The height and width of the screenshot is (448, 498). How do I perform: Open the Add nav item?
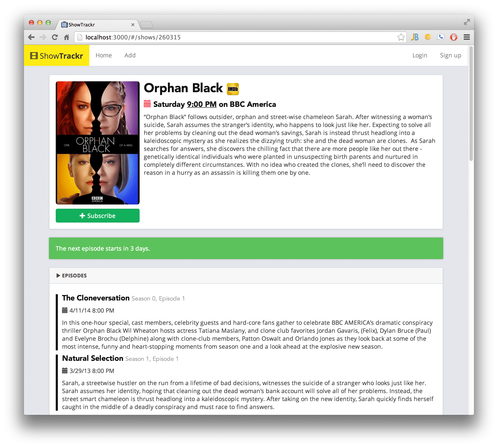tap(130, 55)
